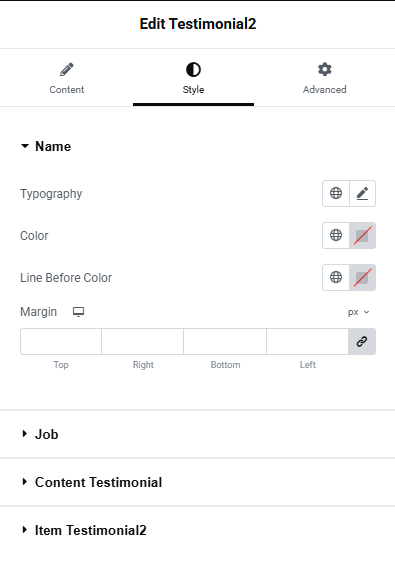Expand the Job section
This screenshot has height=563, width=395.
point(40,434)
